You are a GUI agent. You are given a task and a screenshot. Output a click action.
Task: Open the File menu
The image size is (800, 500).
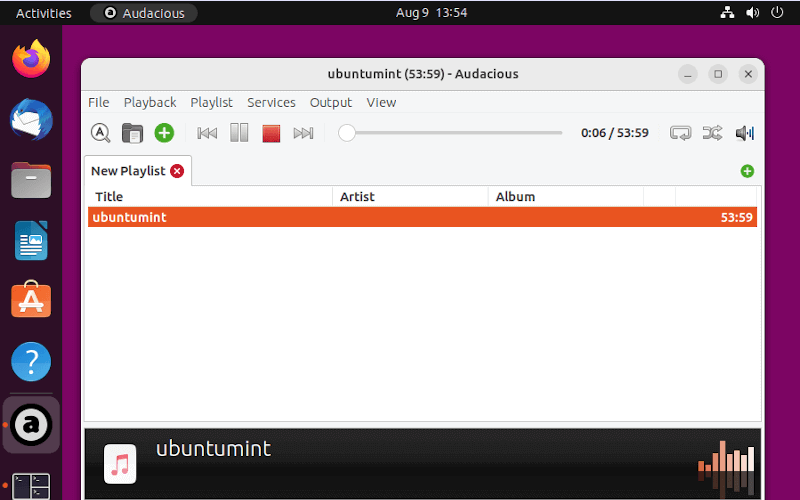98,103
